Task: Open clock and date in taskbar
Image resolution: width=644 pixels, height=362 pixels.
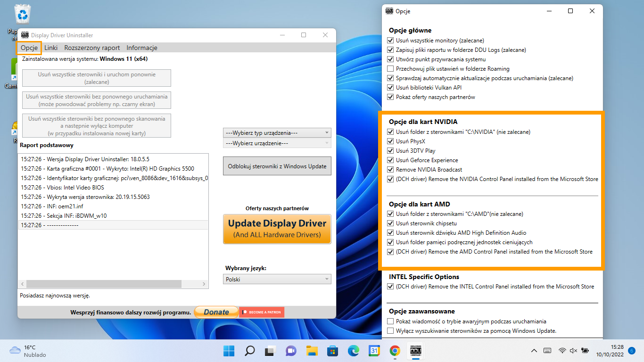Action: coord(610,351)
